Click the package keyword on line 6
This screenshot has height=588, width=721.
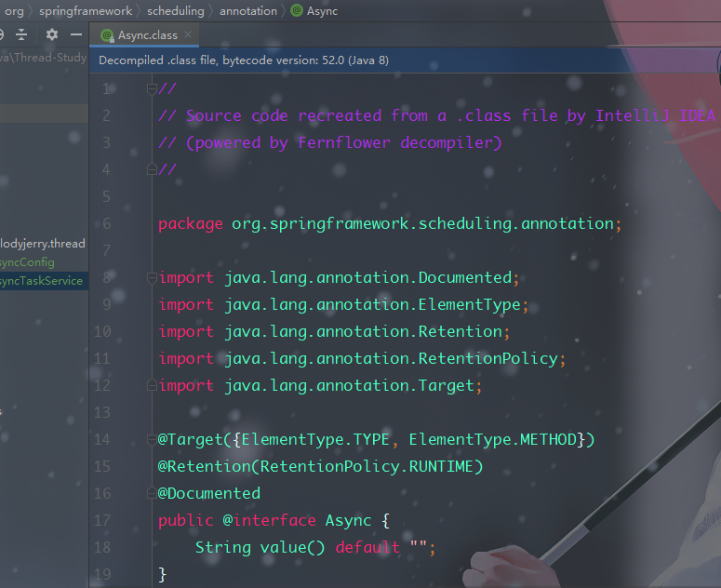point(191,224)
